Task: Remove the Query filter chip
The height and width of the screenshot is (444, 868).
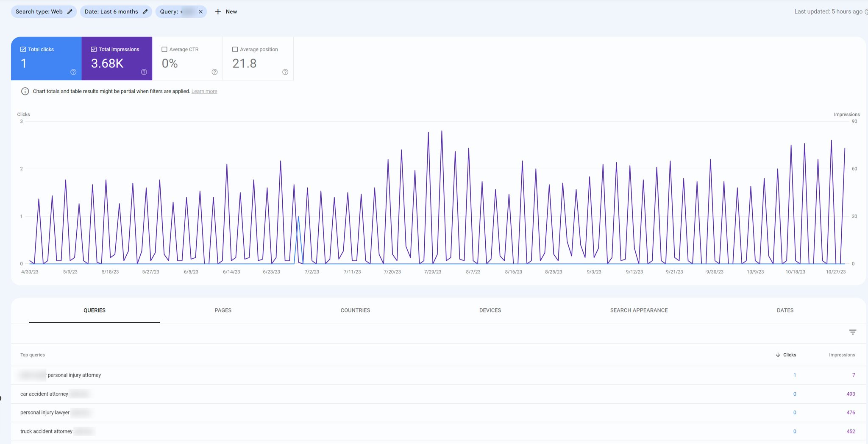Action: pyautogui.click(x=201, y=12)
